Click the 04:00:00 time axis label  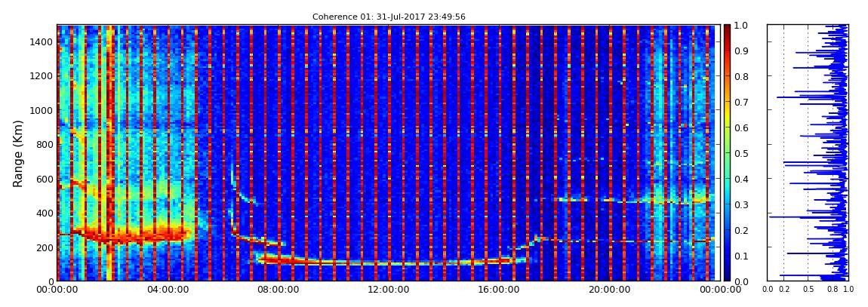point(167,289)
